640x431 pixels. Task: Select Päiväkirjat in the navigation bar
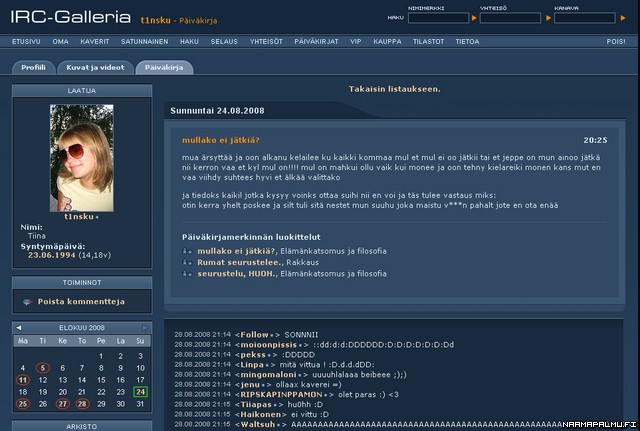pos(316,42)
